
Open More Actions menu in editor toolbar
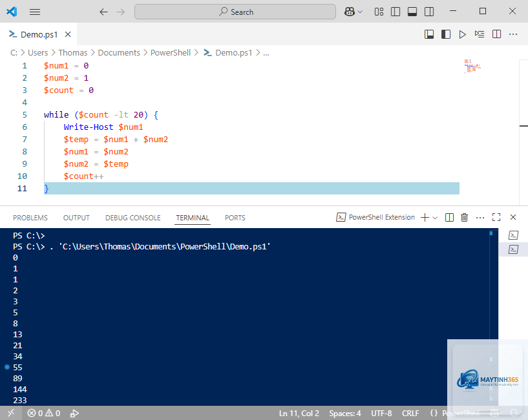(513, 34)
